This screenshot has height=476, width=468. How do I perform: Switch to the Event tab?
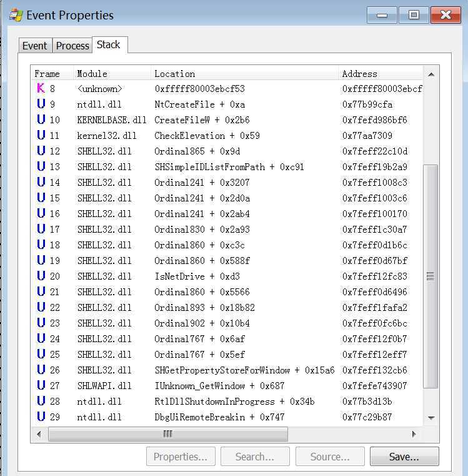click(x=35, y=46)
